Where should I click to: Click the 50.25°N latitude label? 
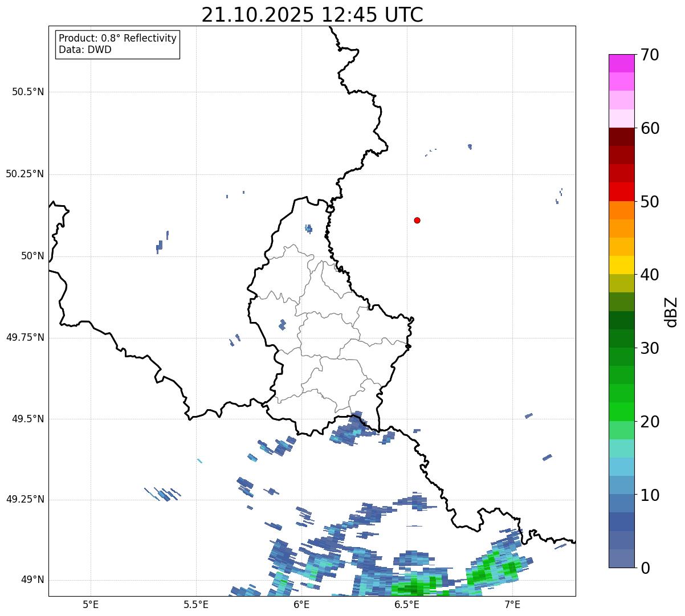pyautogui.click(x=25, y=174)
